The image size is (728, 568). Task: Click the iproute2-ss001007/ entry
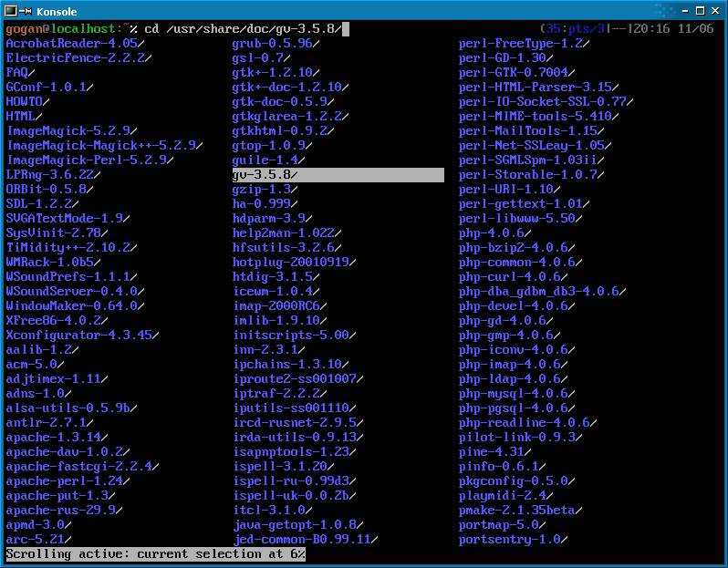297,379
